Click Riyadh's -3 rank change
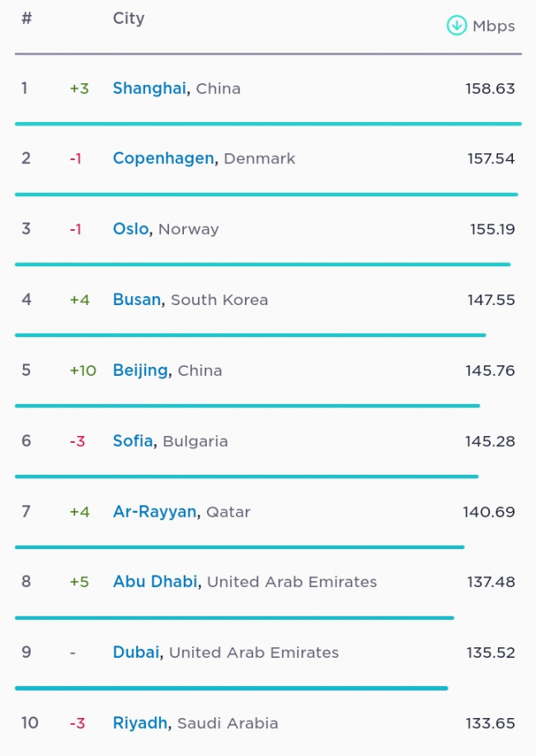 (78, 723)
